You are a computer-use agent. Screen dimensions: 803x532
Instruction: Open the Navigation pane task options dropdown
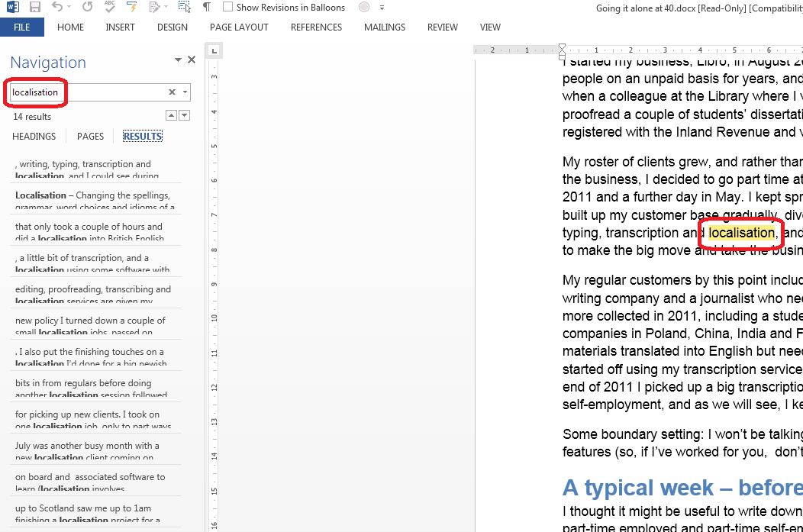[178, 60]
